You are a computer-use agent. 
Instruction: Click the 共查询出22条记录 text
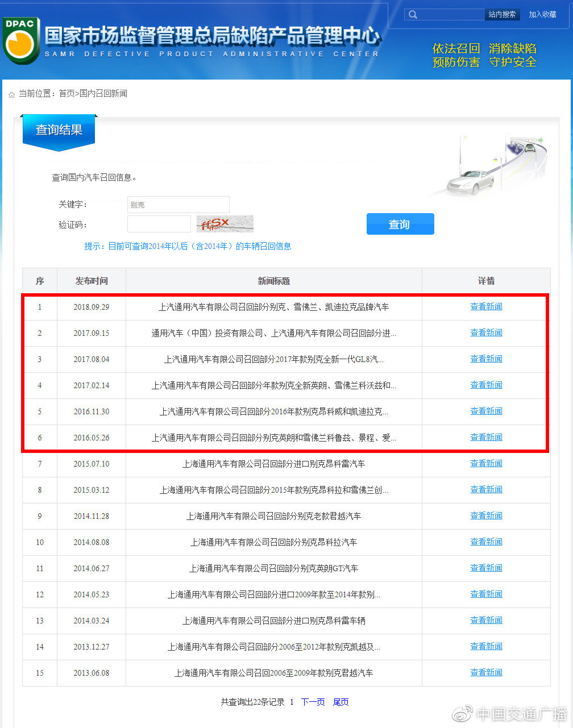[252, 702]
